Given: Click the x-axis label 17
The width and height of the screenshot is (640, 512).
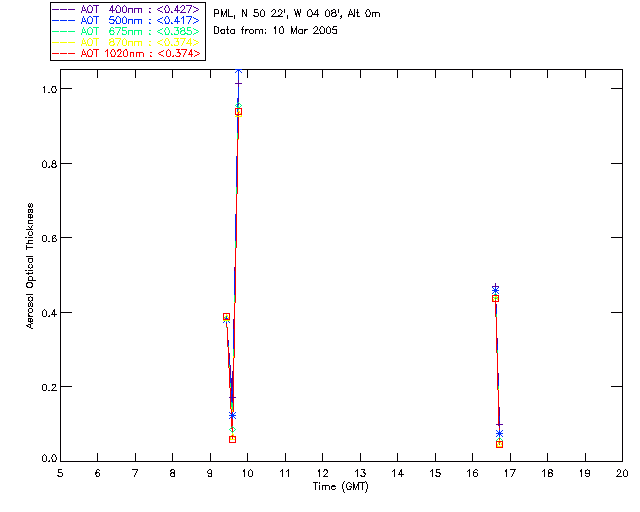Looking at the screenshot, I should (x=510, y=473).
